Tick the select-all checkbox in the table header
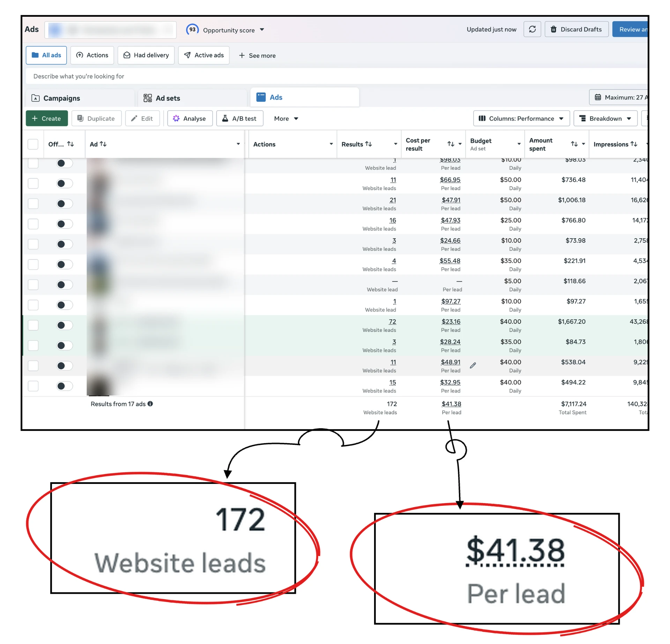 pos(33,144)
